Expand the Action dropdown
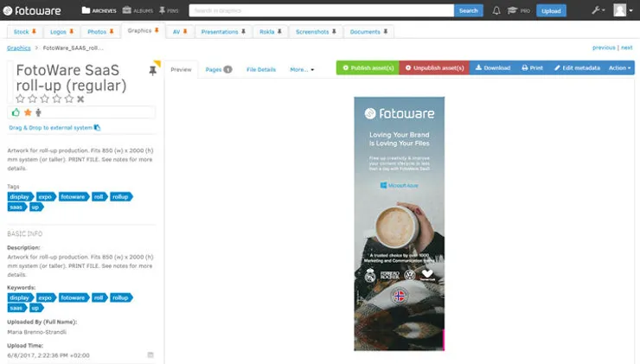The width and height of the screenshot is (640, 364). coord(619,67)
